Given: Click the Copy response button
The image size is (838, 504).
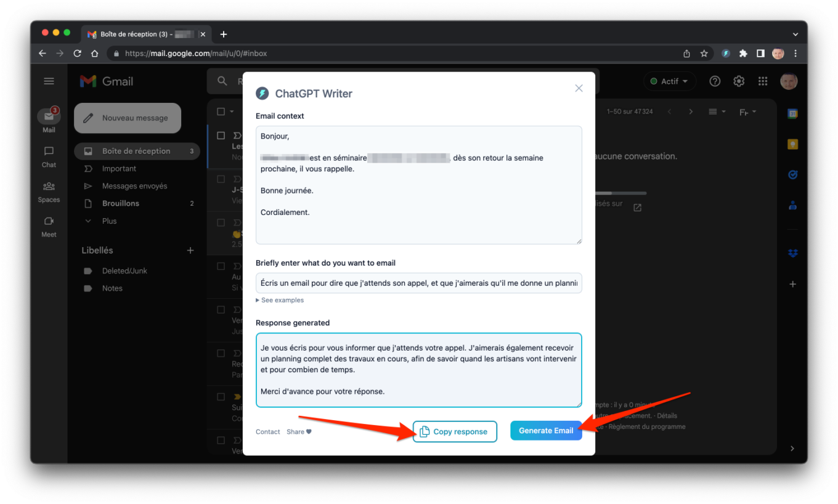Looking at the screenshot, I should [455, 431].
